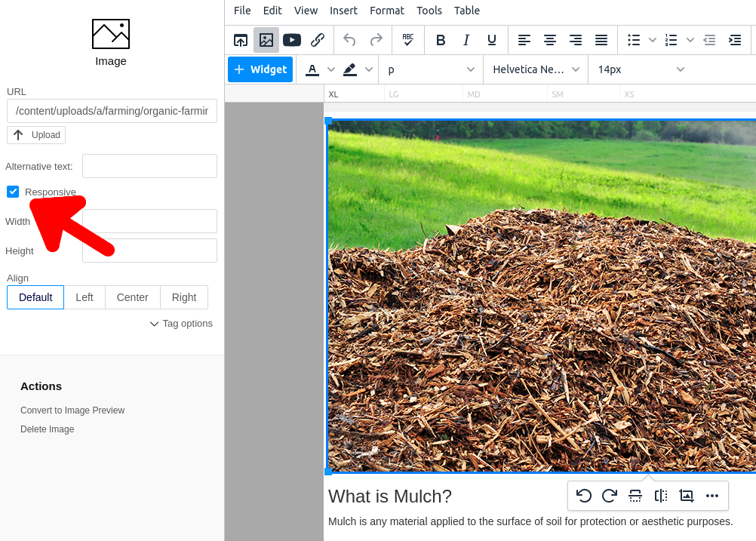The width and height of the screenshot is (756, 541).
Task: Apply underline formatting
Action: (x=492, y=40)
